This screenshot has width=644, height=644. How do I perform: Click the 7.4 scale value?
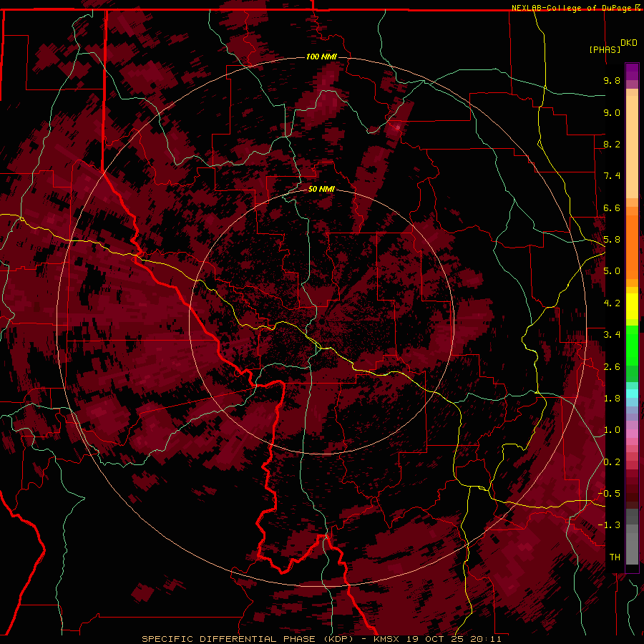612,176
